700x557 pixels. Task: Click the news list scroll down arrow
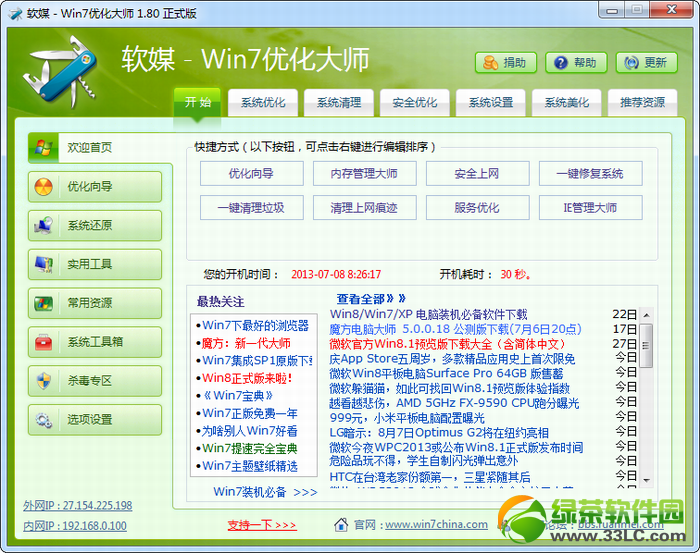click(x=646, y=481)
